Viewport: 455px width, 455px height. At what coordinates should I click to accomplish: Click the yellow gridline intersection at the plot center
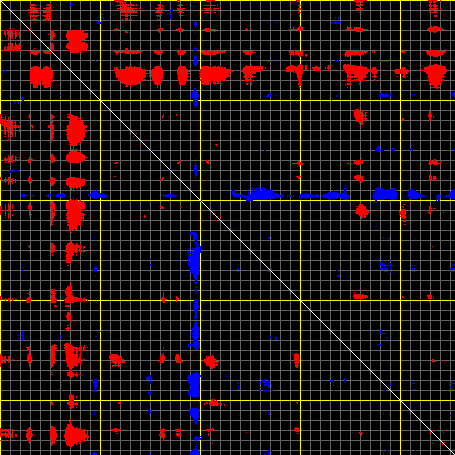(x=201, y=200)
